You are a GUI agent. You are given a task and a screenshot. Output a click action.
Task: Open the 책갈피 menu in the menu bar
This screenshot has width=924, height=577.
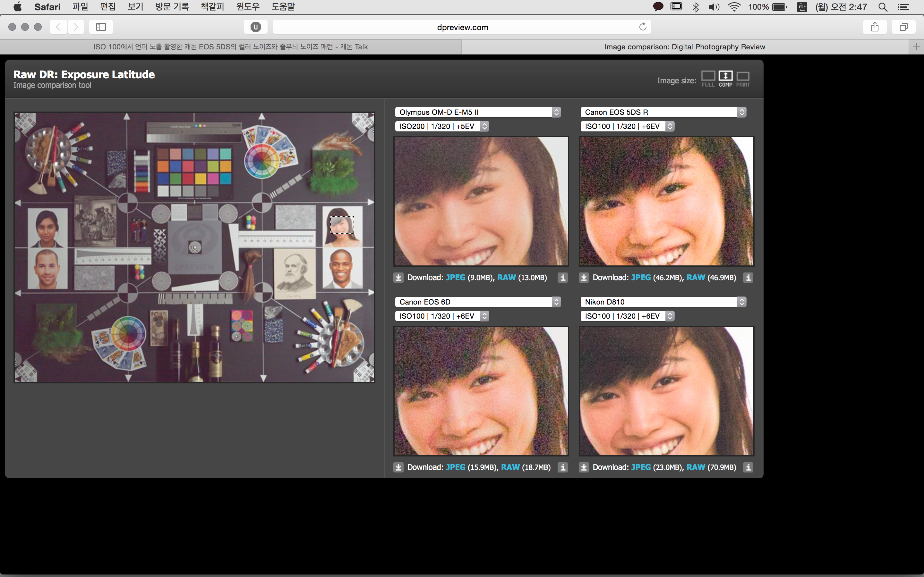212,6
